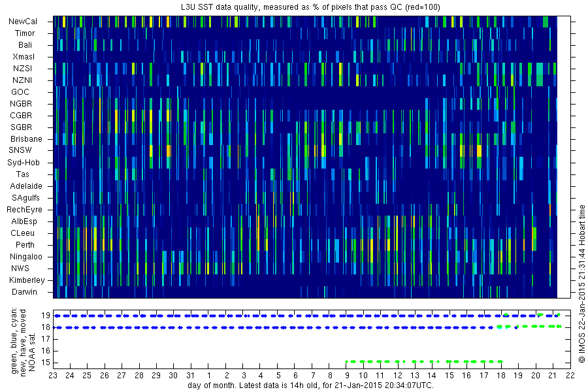Click the XmasI row label
The height and width of the screenshot is (392, 588).
pos(24,57)
